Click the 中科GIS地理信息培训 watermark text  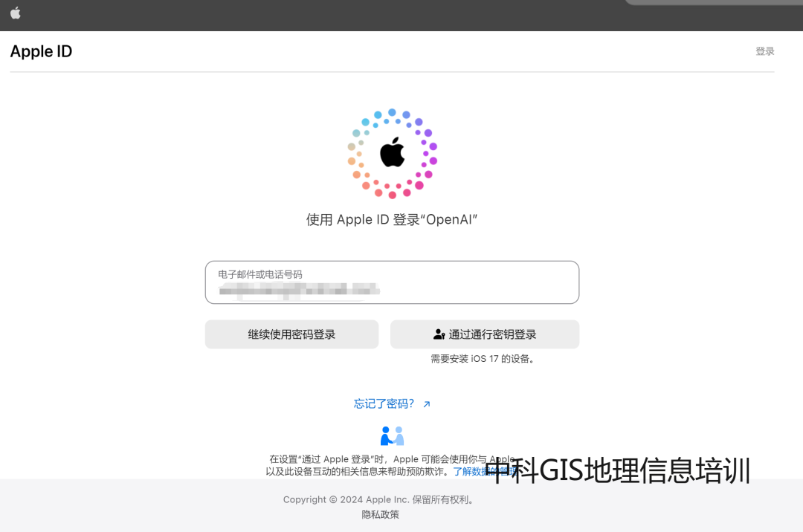(x=617, y=470)
